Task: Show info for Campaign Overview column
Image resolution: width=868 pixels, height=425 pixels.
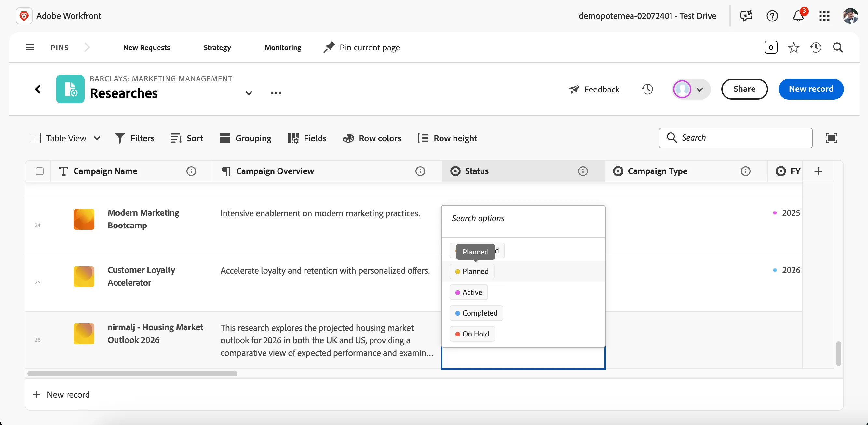Action: click(420, 171)
